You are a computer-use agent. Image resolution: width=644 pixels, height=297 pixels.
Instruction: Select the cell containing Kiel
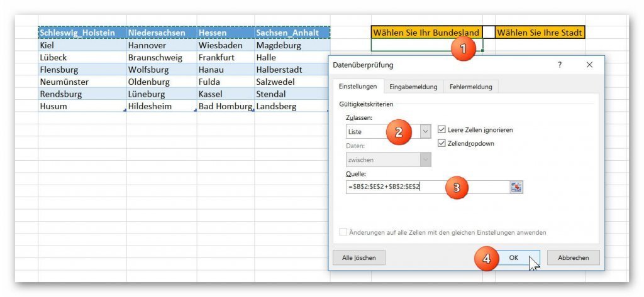click(x=82, y=45)
